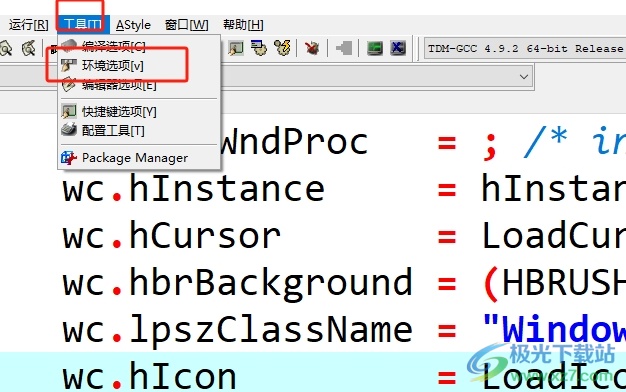Click the Compile & Run toolbar icon
626x392 pixels.
[x=259, y=48]
